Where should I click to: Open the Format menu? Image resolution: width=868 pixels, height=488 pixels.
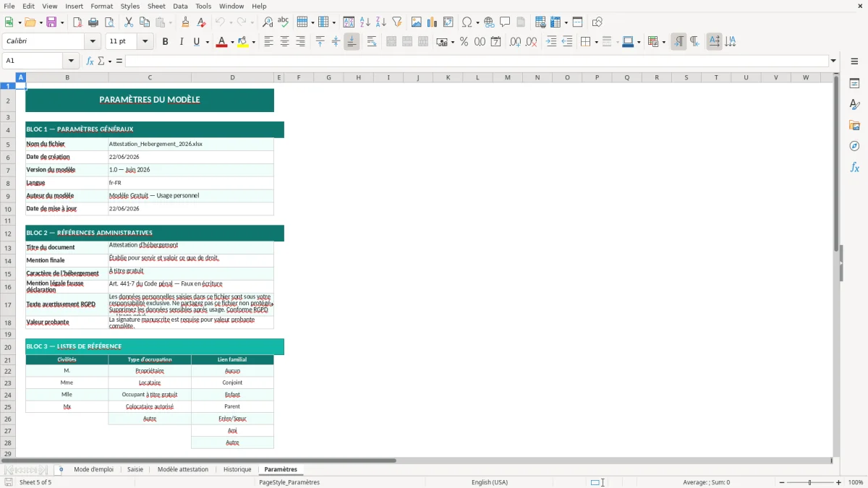tap(101, 6)
